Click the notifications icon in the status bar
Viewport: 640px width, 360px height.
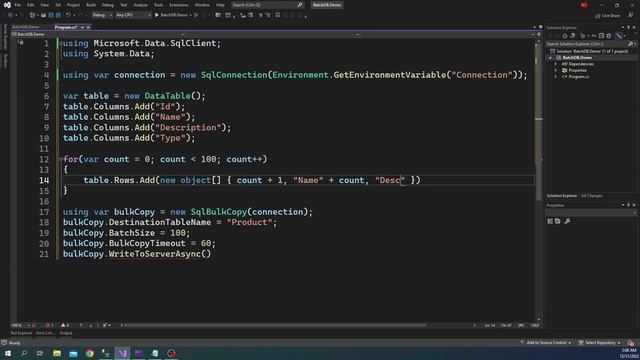pyautogui.click(x=631, y=343)
